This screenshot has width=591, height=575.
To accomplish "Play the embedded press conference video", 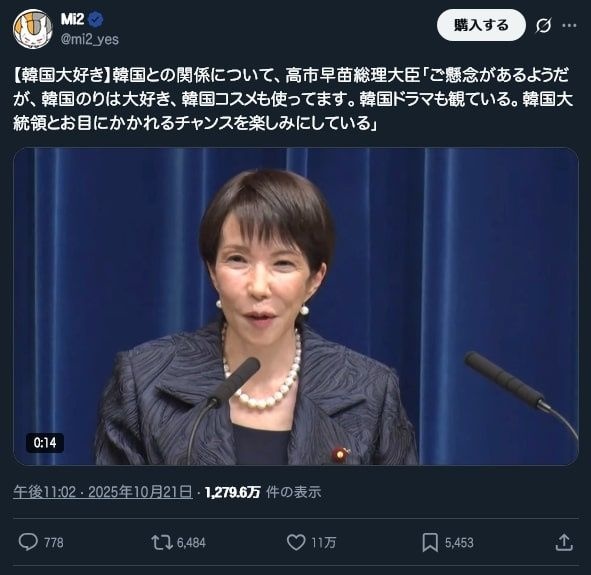I will coord(296,306).
